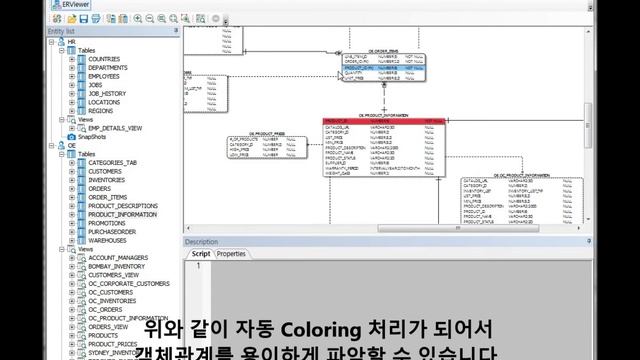
Task: Select REGIONS in the entity tree
Action: pyautogui.click(x=100, y=111)
